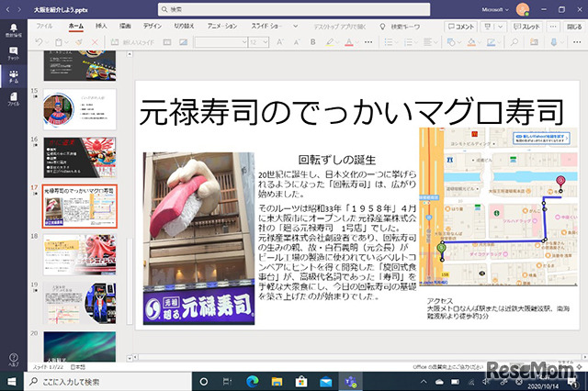
Task: Click the shape outline pen icon
Action: click(491, 42)
